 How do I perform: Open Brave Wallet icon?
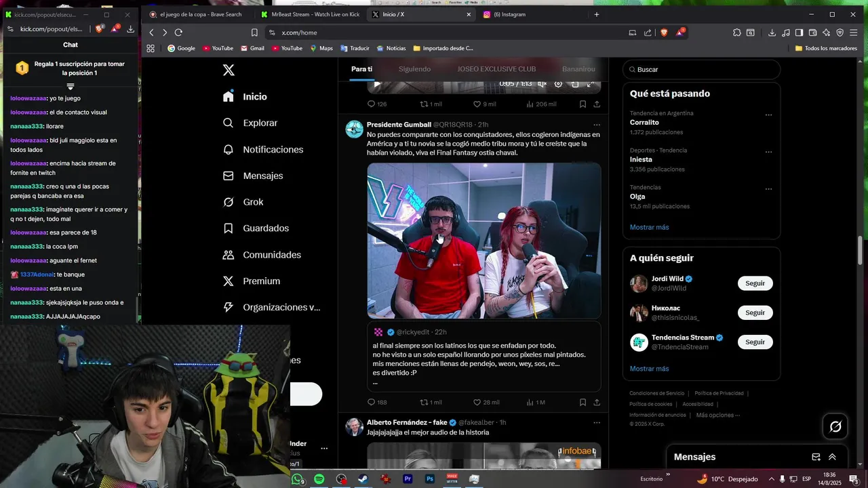(x=812, y=33)
